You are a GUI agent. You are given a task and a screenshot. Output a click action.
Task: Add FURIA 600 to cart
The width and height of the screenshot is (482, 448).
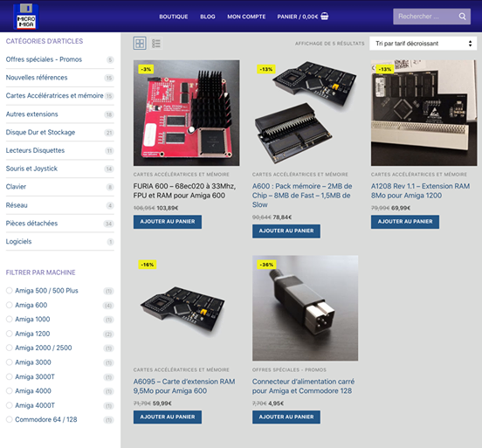click(168, 222)
